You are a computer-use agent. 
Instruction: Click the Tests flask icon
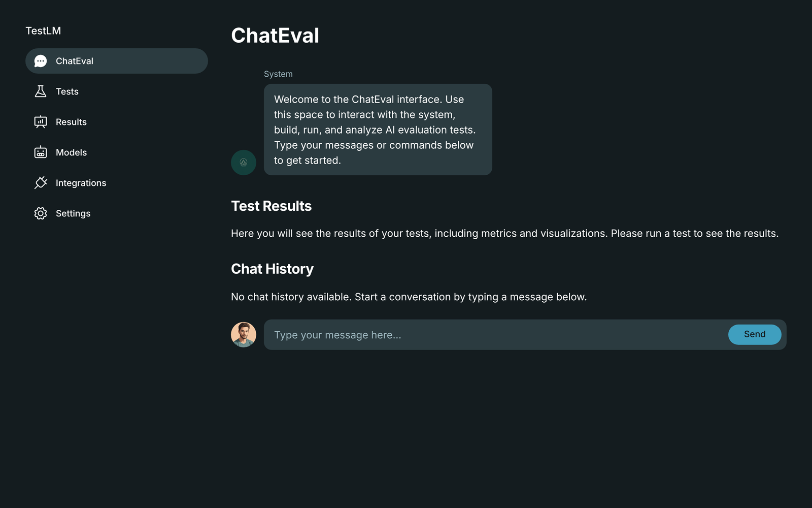point(41,91)
